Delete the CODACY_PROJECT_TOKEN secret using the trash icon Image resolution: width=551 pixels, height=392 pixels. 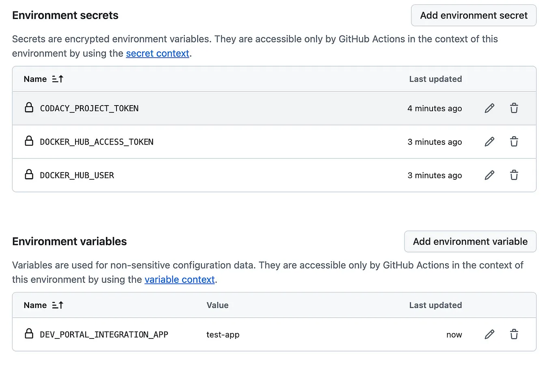tap(514, 108)
